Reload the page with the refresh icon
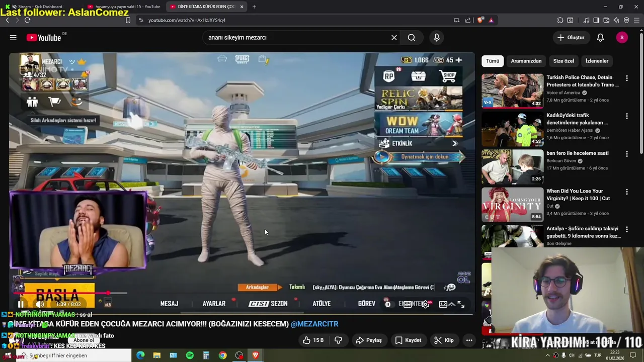This screenshot has height=362, width=644. coord(27,20)
